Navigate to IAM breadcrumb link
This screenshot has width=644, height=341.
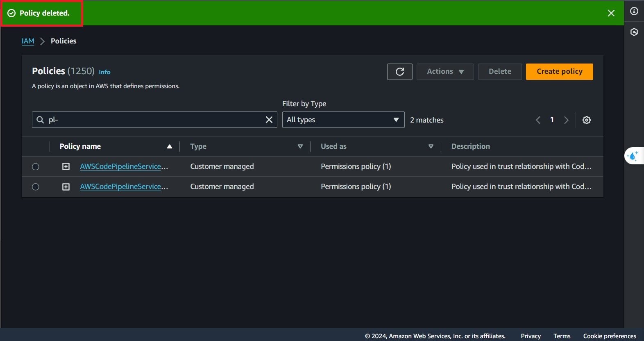pos(28,41)
